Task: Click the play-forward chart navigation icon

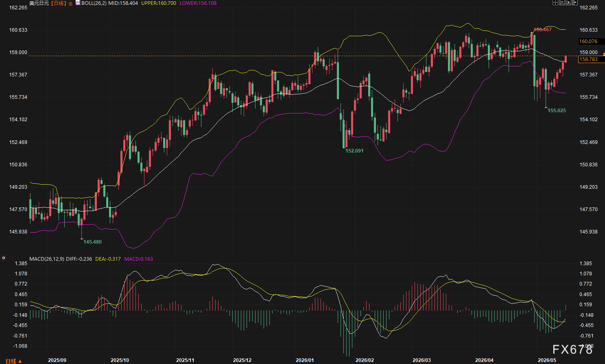Action: pyautogui.click(x=568, y=2)
